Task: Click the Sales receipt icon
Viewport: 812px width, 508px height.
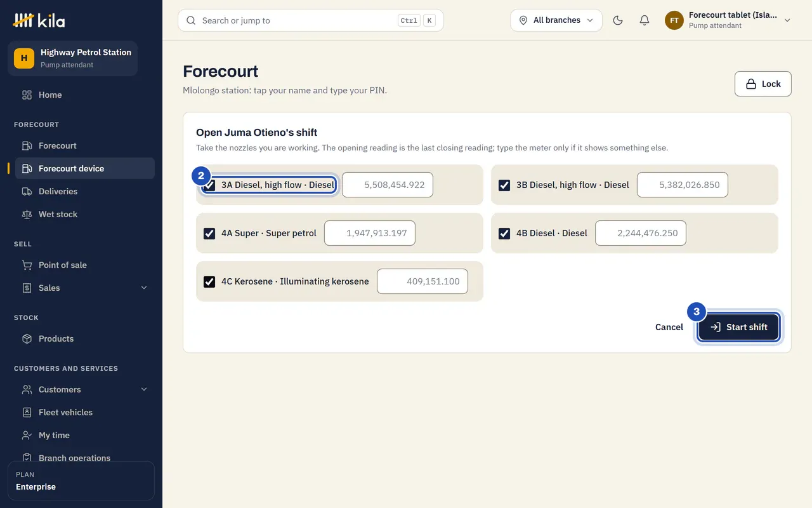Action: pos(27,288)
